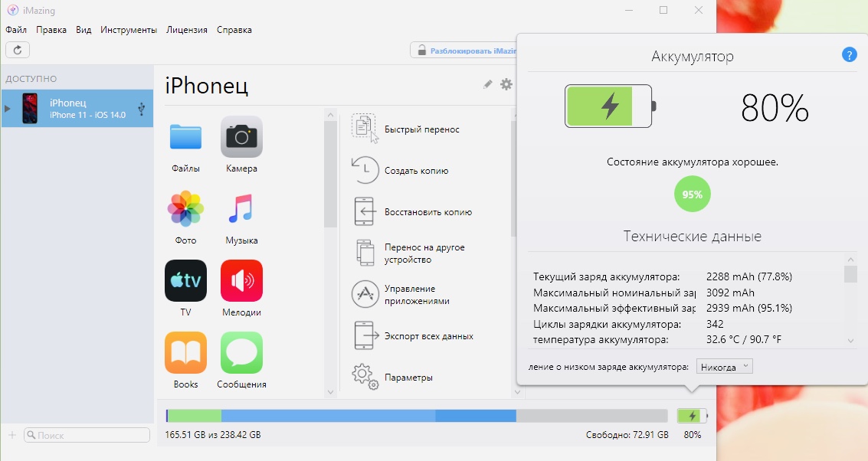This screenshot has height=461, width=868.
Task: Click the large 80% charge text
Action: 775,107
